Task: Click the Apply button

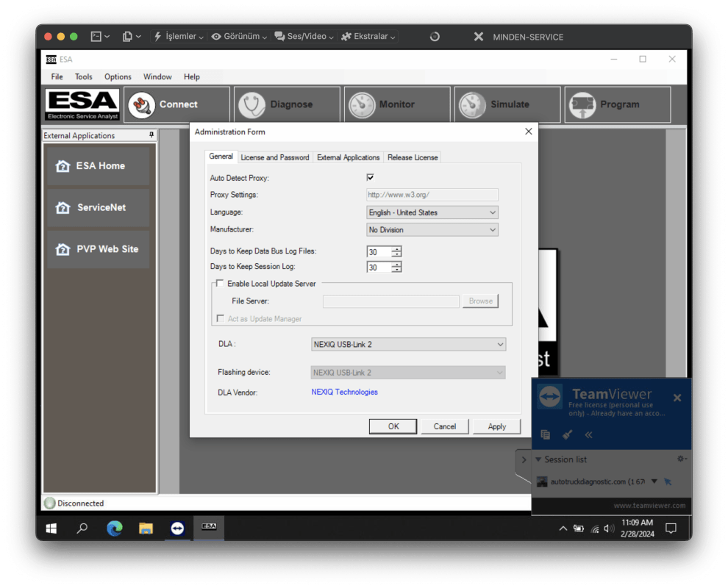Action: click(x=497, y=426)
